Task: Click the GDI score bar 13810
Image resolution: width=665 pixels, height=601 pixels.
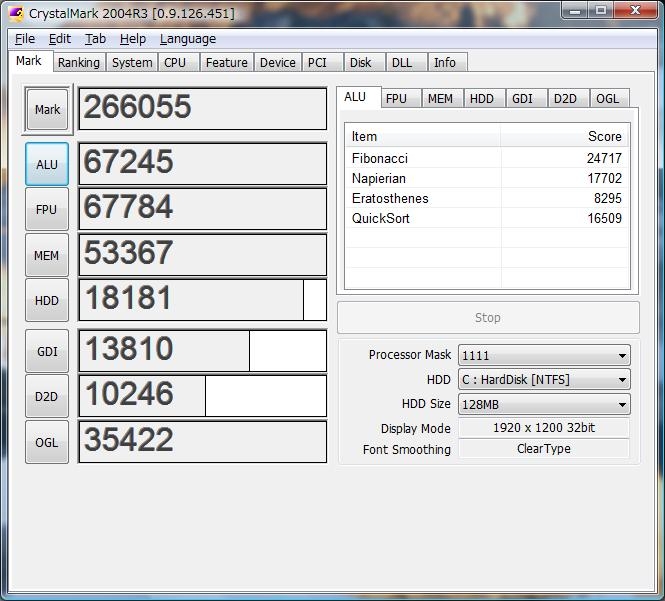Action: (x=203, y=350)
